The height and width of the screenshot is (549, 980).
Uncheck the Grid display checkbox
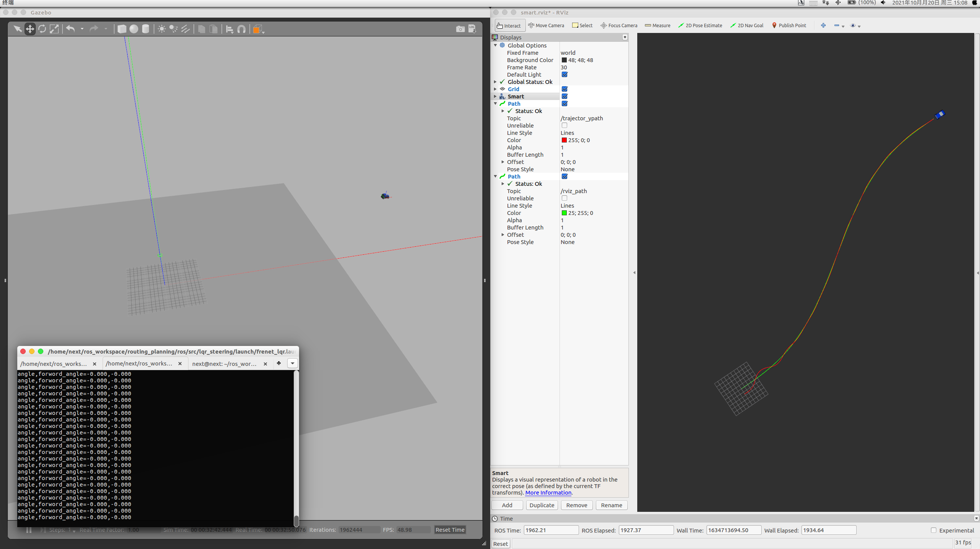[564, 89]
